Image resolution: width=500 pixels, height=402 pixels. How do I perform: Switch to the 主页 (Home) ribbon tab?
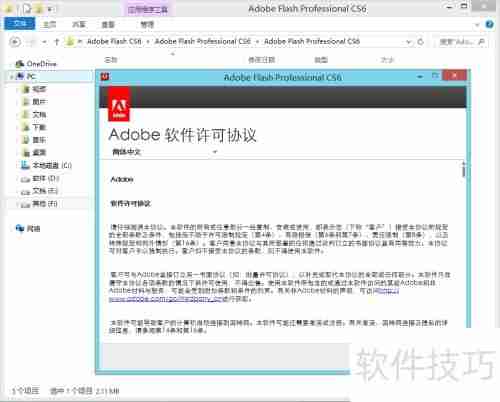[50, 24]
